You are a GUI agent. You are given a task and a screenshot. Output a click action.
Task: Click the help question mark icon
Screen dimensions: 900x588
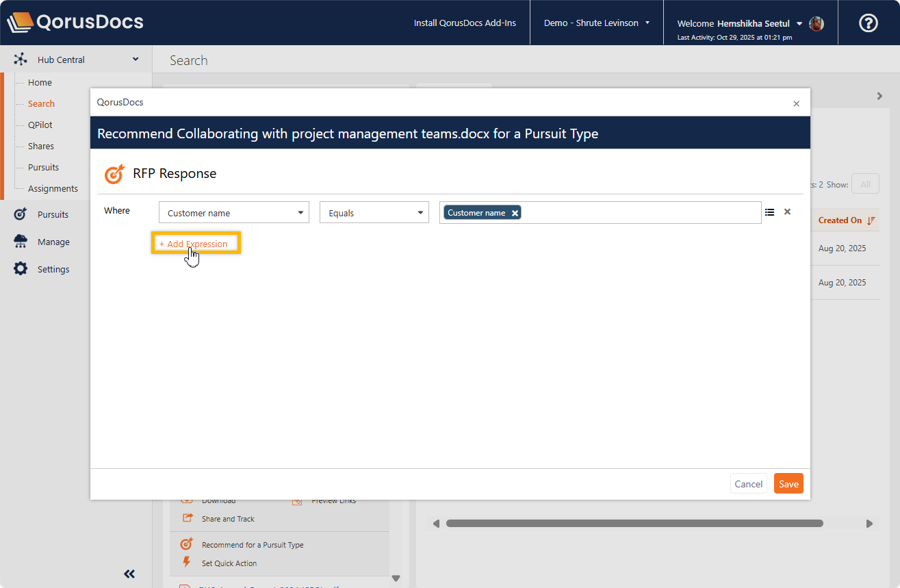pyautogui.click(x=868, y=23)
